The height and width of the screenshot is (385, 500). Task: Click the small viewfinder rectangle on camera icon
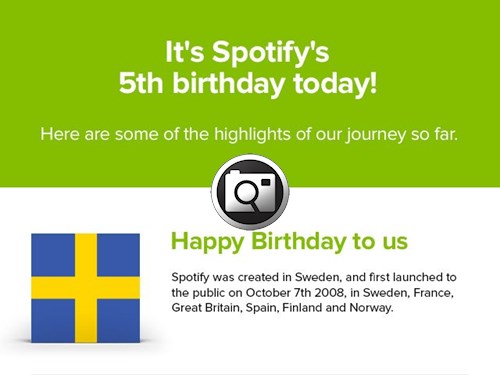[x=266, y=182]
